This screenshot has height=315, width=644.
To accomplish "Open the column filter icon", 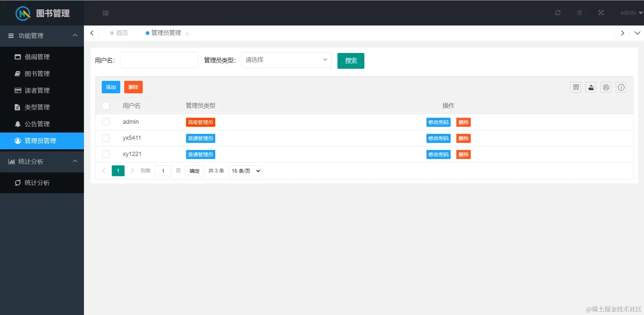I will click(x=576, y=87).
